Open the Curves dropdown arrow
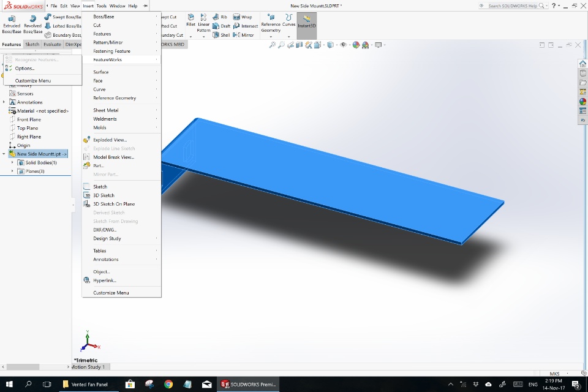This screenshot has height=392, width=588. [x=288, y=37]
